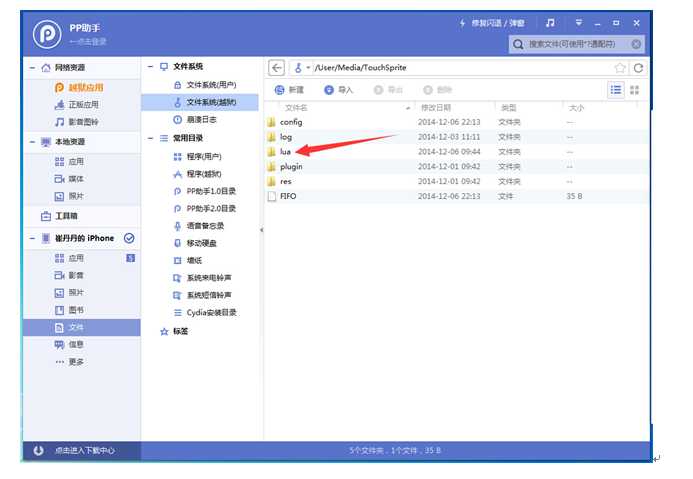Open 系统短信铃声 SMS tone directory

pyautogui.click(x=202, y=295)
